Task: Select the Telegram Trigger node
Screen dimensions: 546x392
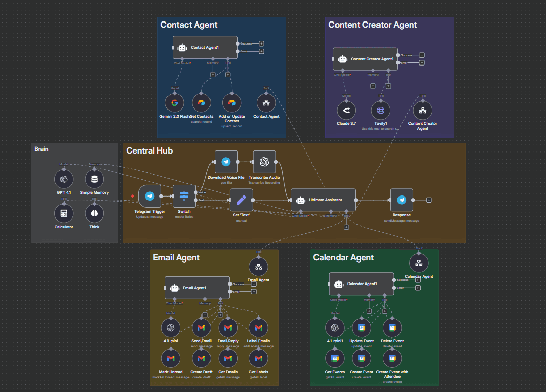Action: point(150,196)
